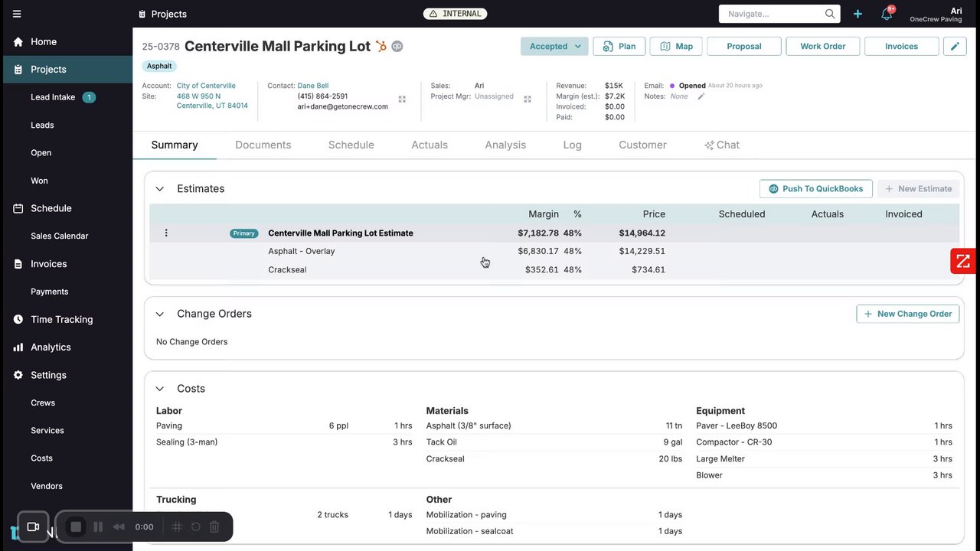Edit notes with the pencil icon

[701, 96]
